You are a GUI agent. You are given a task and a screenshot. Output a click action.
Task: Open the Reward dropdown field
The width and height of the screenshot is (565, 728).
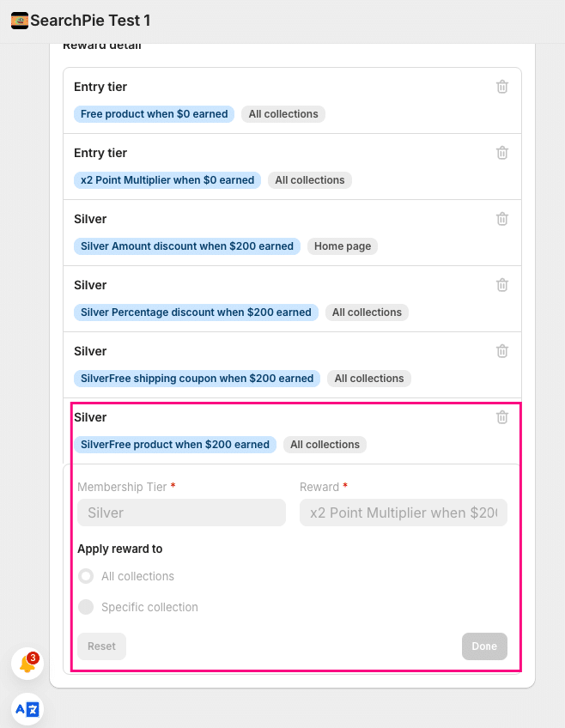point(403,513)
